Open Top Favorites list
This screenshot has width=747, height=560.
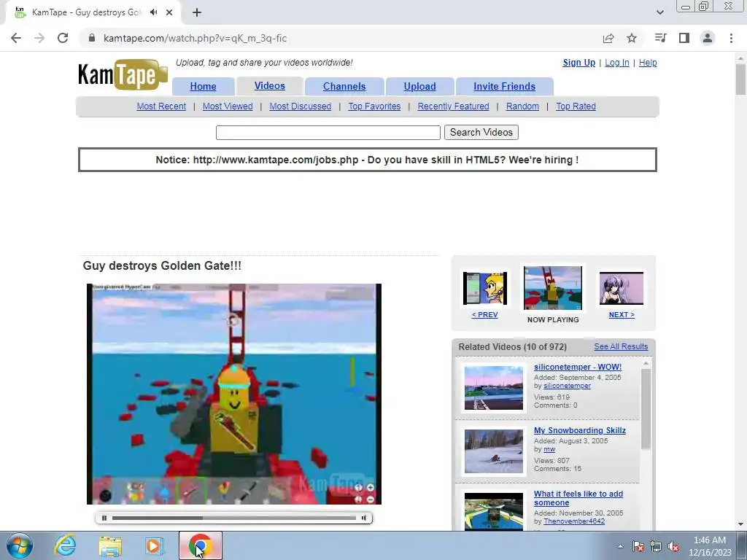click(374, 106)
